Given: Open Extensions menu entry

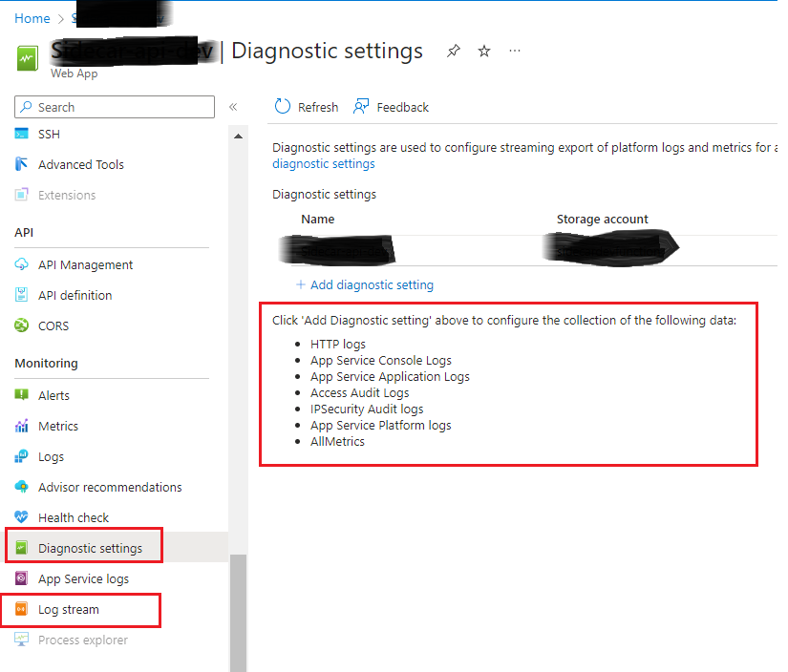Looking at the screenshot, I should [x=67, y=195].
